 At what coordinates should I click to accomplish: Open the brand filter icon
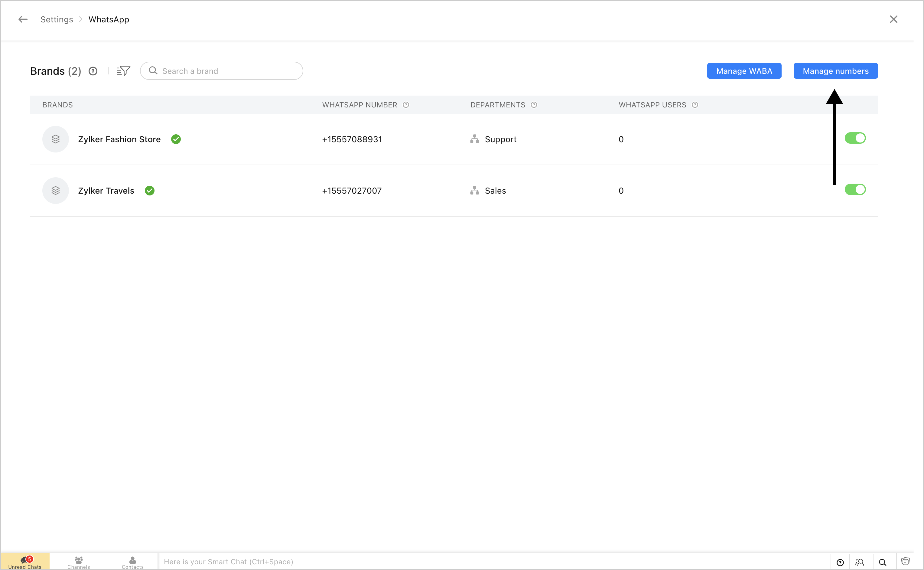coord(123,71)
